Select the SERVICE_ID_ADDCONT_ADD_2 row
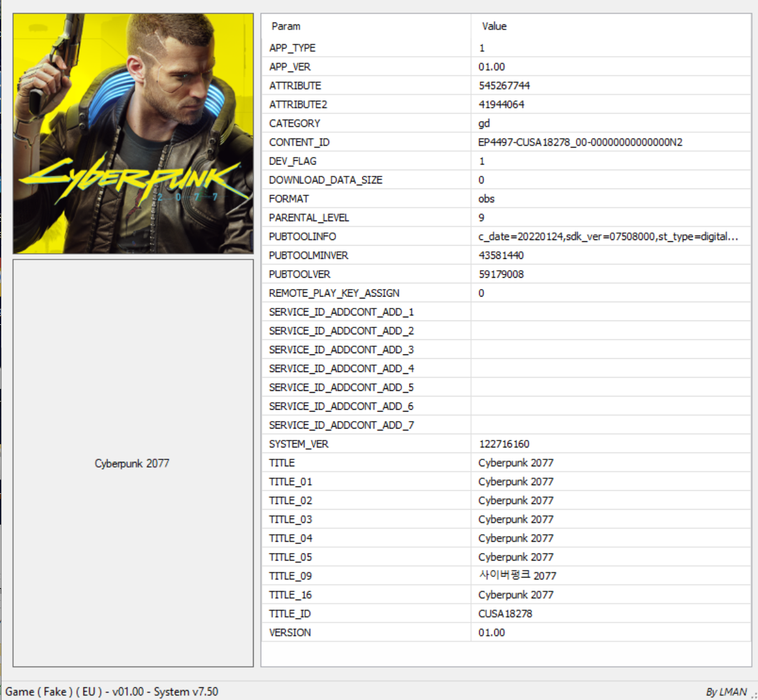 pyautogui.click(x=506, y=331)
